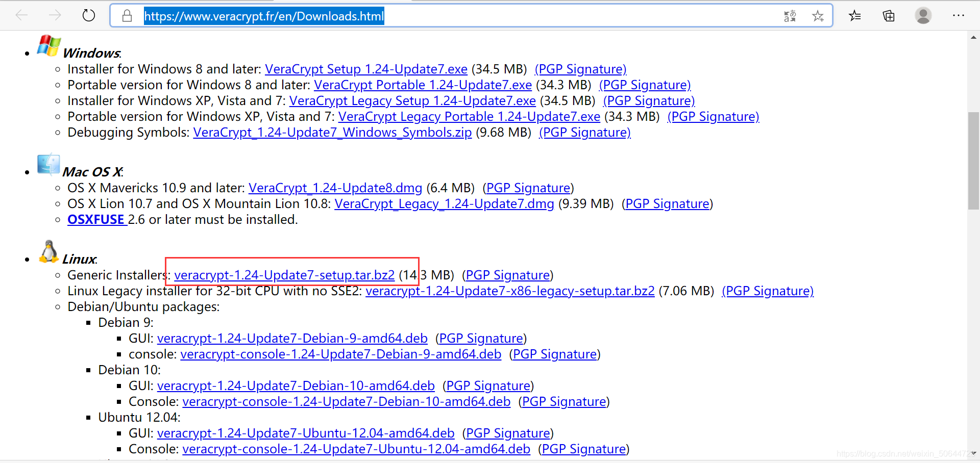
Task: Open PGP Signature for Ubuntu 12.04 GUI
Action: [508, 433]
